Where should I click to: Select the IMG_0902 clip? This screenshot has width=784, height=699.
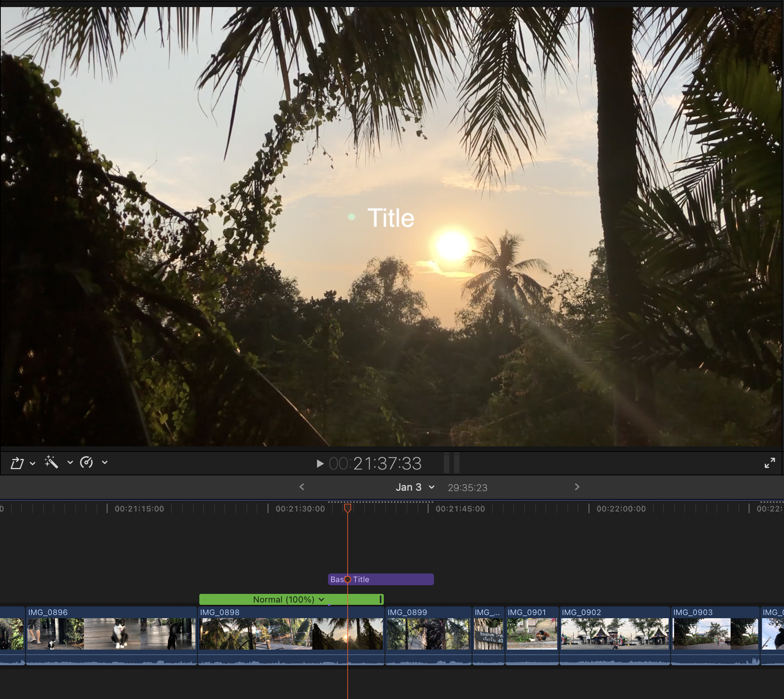pyautogui.click(x=614, y=633)
